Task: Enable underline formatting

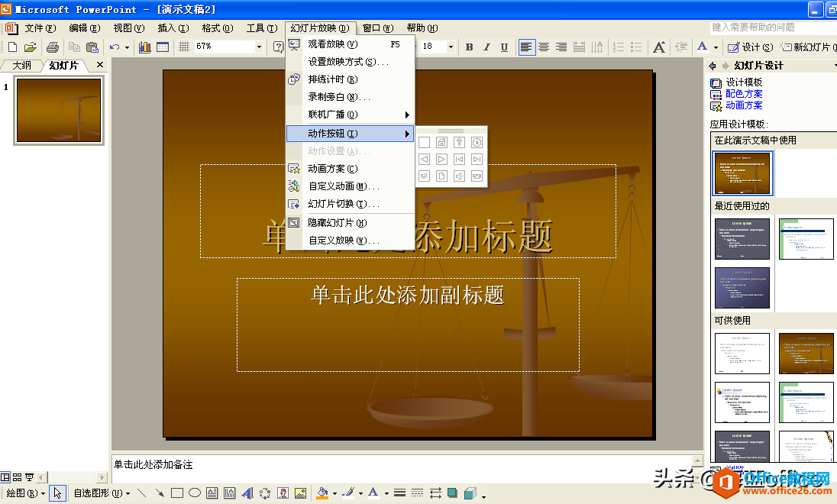Action: (x=504, y=47)
